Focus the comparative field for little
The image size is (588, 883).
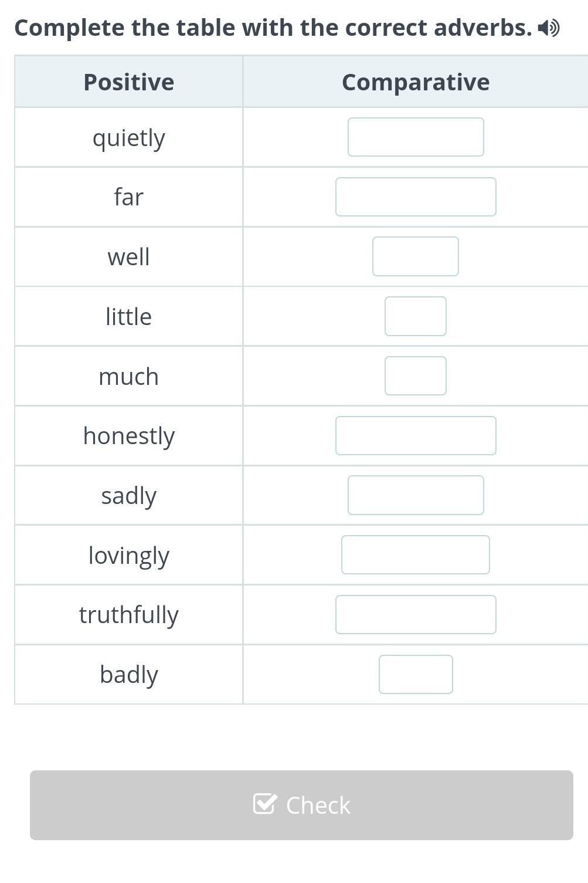(x=416, y=316)
